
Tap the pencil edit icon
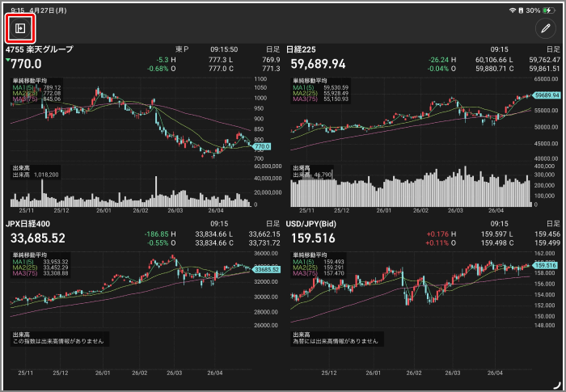coord(547,28)
